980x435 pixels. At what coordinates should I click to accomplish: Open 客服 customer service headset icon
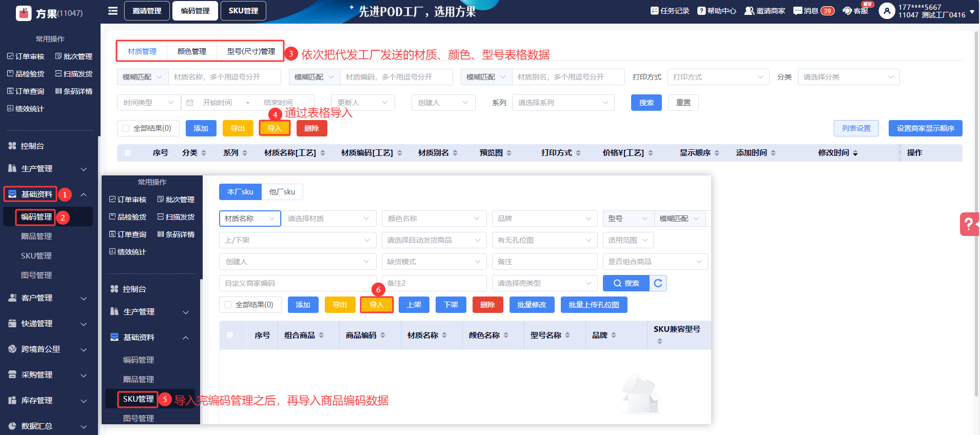(847, 11)
